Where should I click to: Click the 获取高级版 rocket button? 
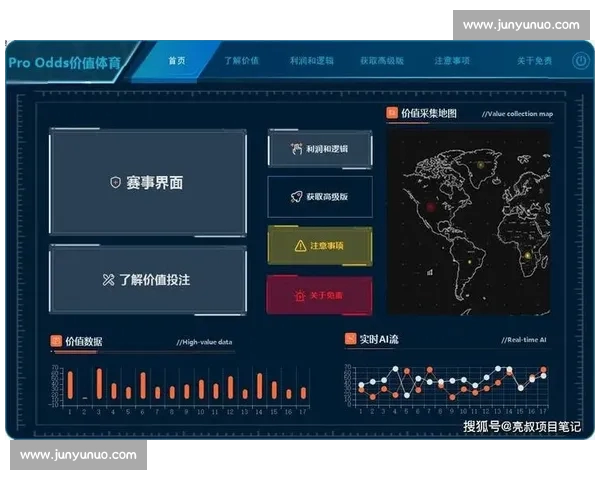click(320, 197)
